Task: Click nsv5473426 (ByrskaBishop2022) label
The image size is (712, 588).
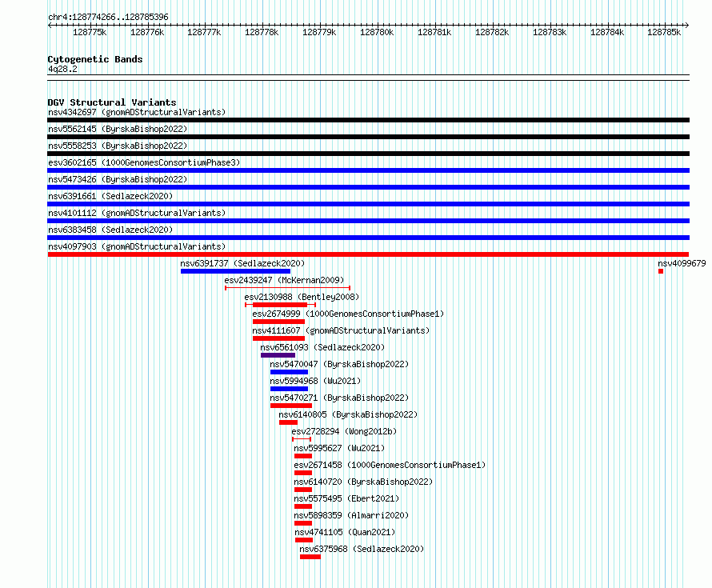Action: tap(118, 179)
